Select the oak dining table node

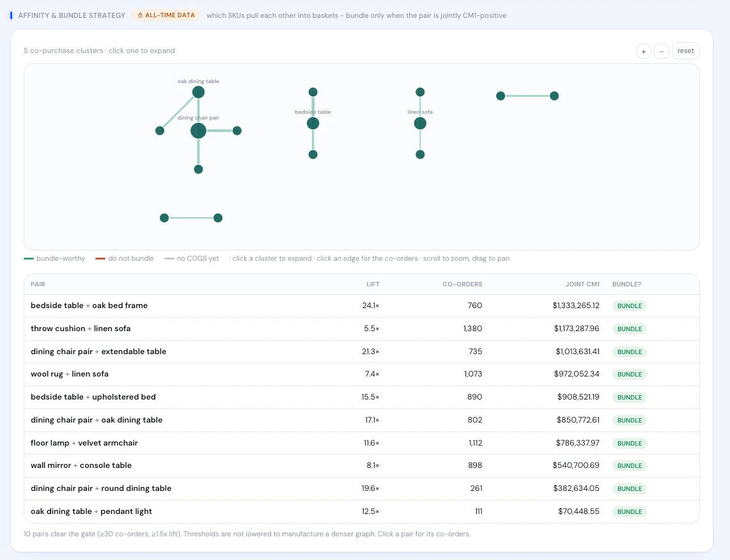click(x=198, y=92)
